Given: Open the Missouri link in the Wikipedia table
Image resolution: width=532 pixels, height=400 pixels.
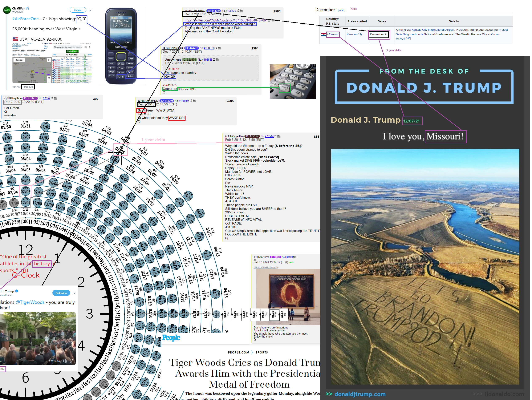Looking at the screenshot, I should (333, 34).
